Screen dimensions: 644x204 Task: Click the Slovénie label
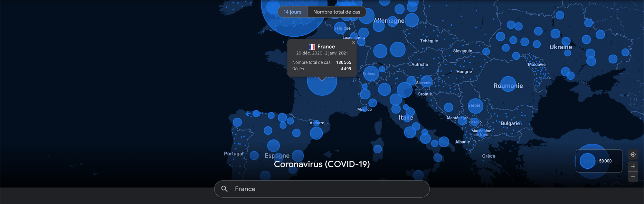click(x=423, y=83)
